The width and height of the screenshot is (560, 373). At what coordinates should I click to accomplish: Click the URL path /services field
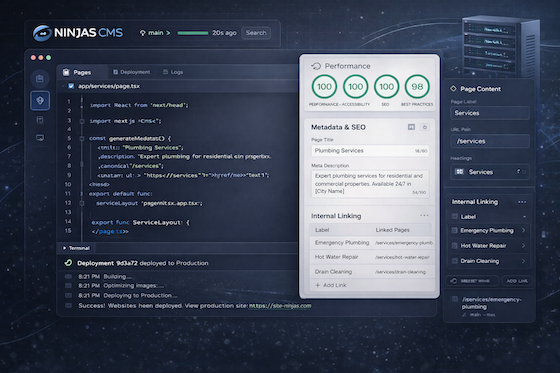[x=490, y=141]
